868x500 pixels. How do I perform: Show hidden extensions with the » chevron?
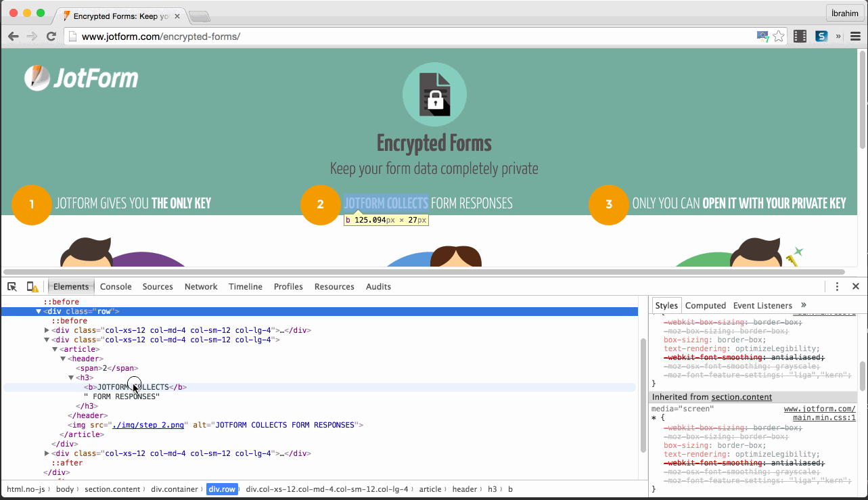[x=838, y=37]
